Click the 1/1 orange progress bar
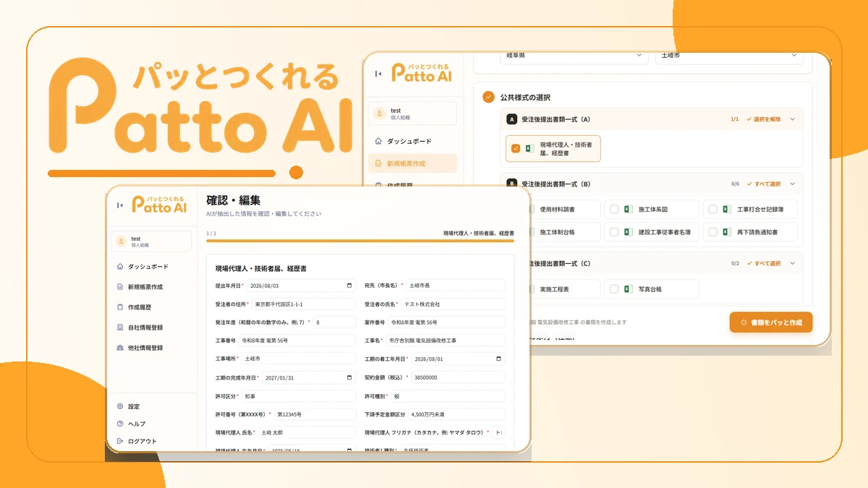The width and height of the screenshot is (868, 488). point(360,241)
